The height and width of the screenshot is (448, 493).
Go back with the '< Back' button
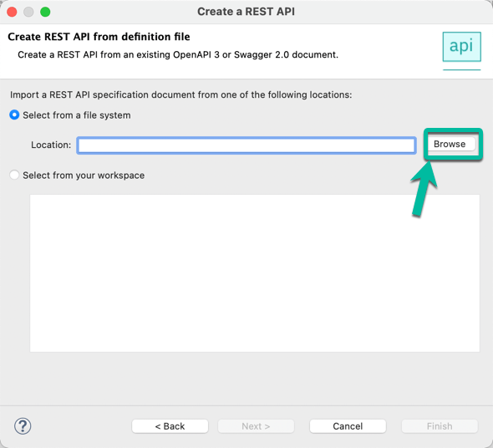tap(170, 426)
